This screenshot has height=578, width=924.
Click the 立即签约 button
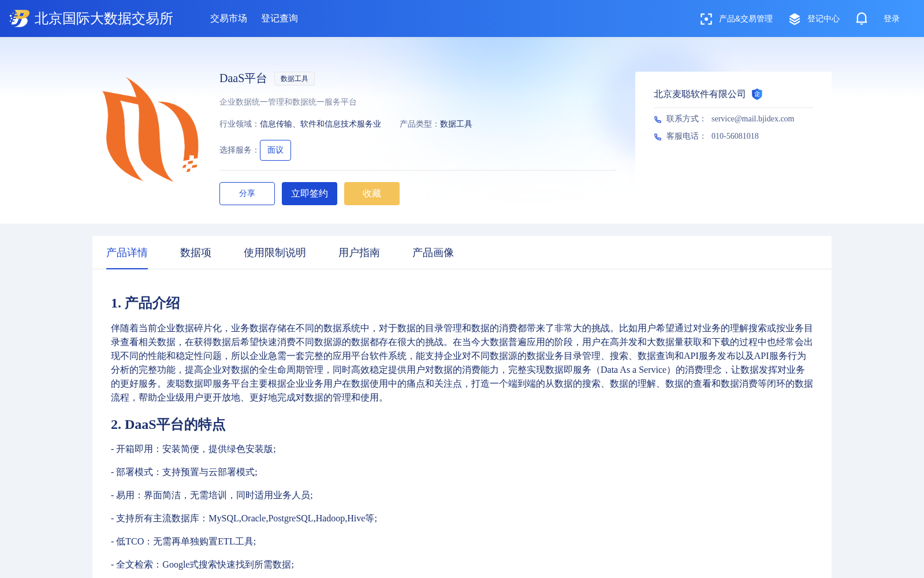click(310, 194)
